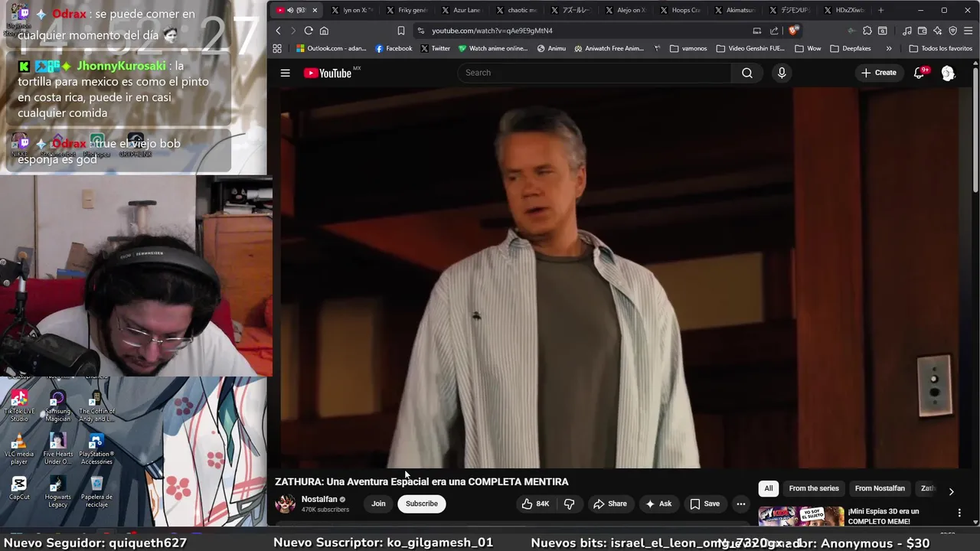980x551 pixels.
Task: Open the Video Genshin FUE bookmarks folder
Action: point(750,48)
